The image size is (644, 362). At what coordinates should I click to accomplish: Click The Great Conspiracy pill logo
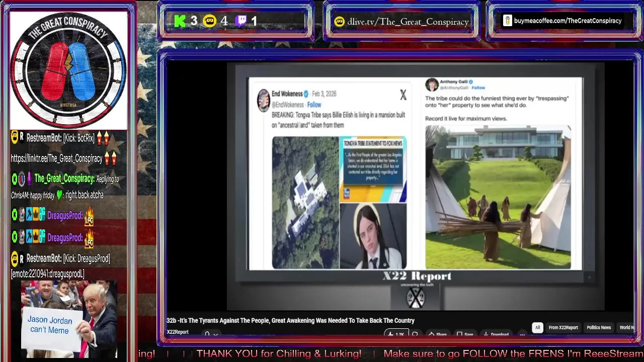click(68, 70)
